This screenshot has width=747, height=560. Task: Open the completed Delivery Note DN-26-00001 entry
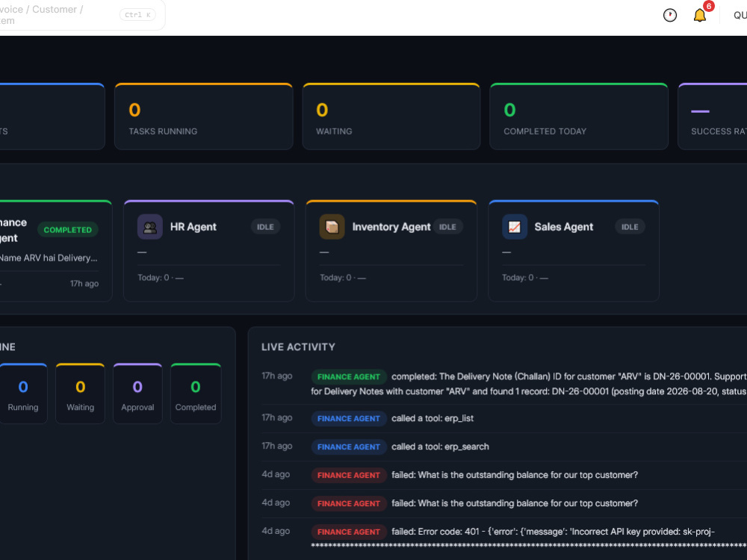pyautogui.click(x=504, y=384)
